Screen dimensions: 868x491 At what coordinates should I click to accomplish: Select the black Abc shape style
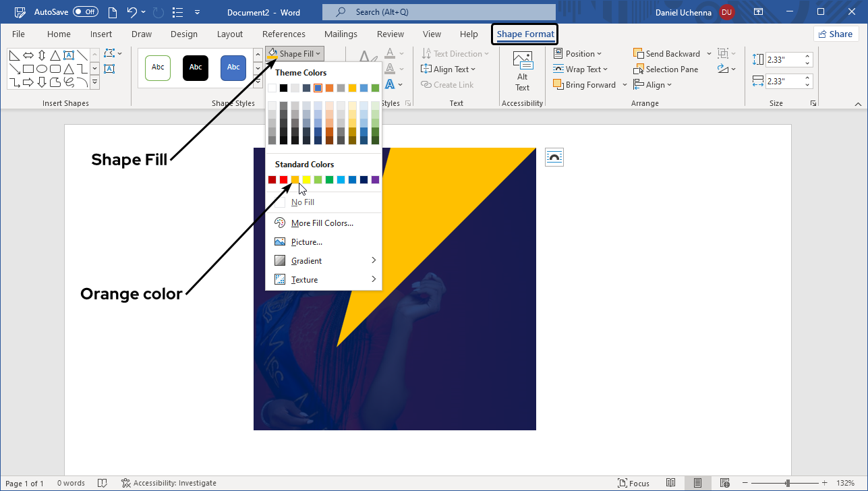point(196,67)
